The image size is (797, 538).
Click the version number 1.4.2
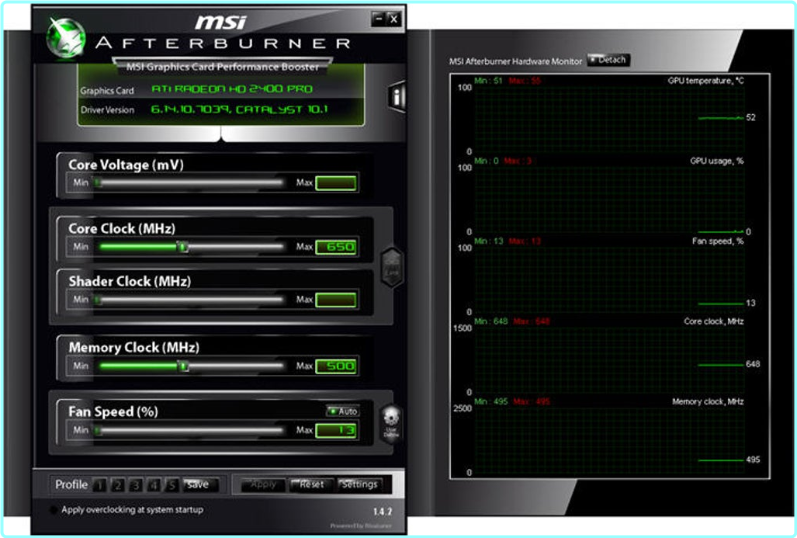coord(382,512)
